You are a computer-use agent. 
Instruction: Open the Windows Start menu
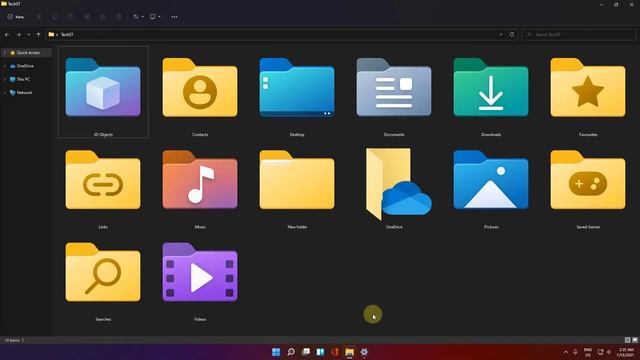276,352
